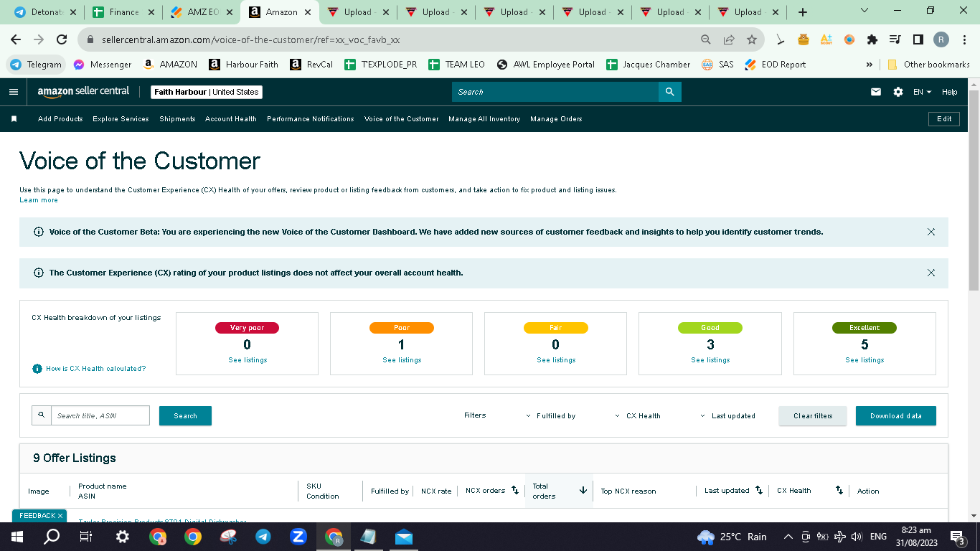Click the Search title, ASIN input field

(100, 415)
